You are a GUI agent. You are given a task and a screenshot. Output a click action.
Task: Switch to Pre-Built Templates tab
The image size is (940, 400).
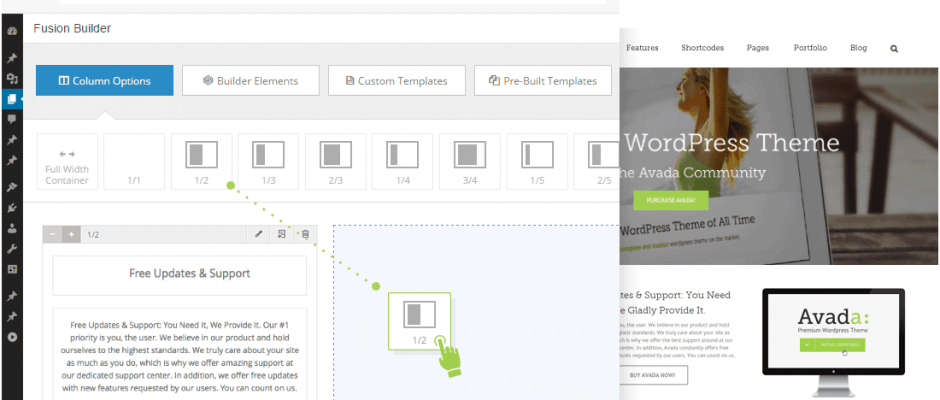click(x=543, y=80)
